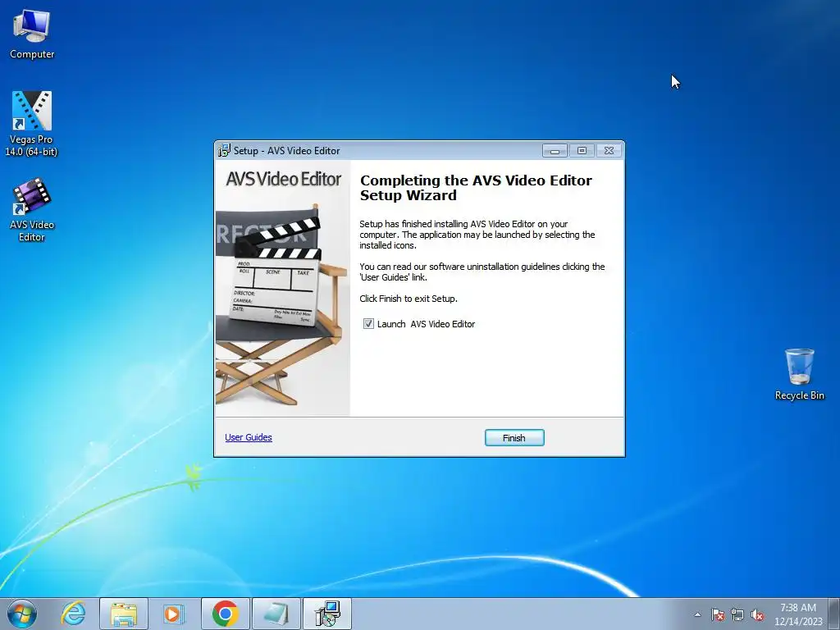This screenshot has height=630, width=840.
Task: Click the setup icon in wizard title bar
Action: [x=224, y=151]
